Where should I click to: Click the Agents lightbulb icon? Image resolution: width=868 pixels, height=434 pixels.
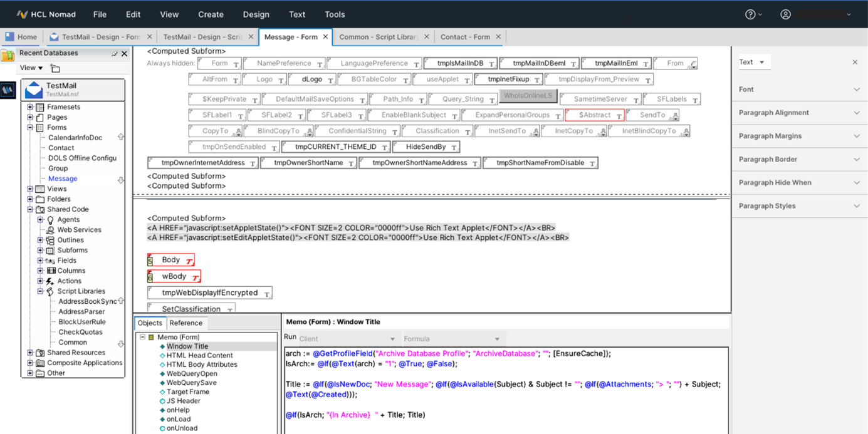[x=50, y=220]
